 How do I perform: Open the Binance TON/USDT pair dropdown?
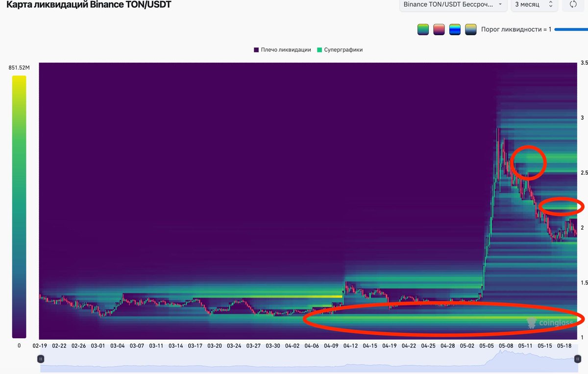point(453,4)
